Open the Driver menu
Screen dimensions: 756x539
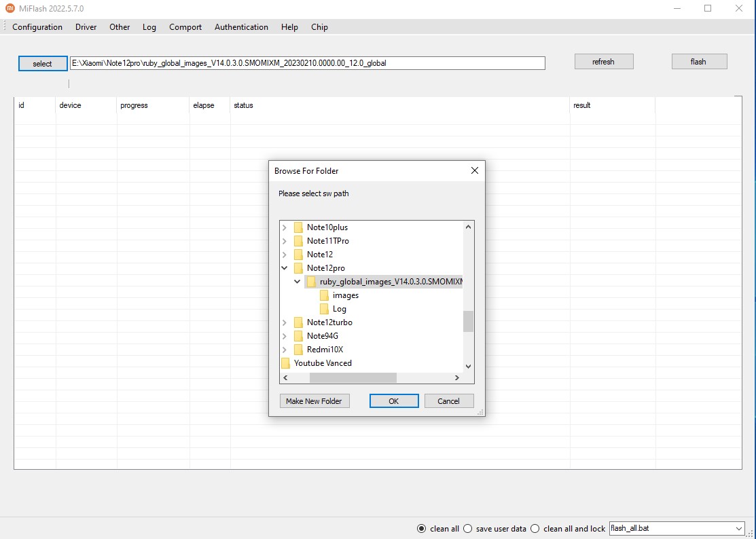(86, 27)
